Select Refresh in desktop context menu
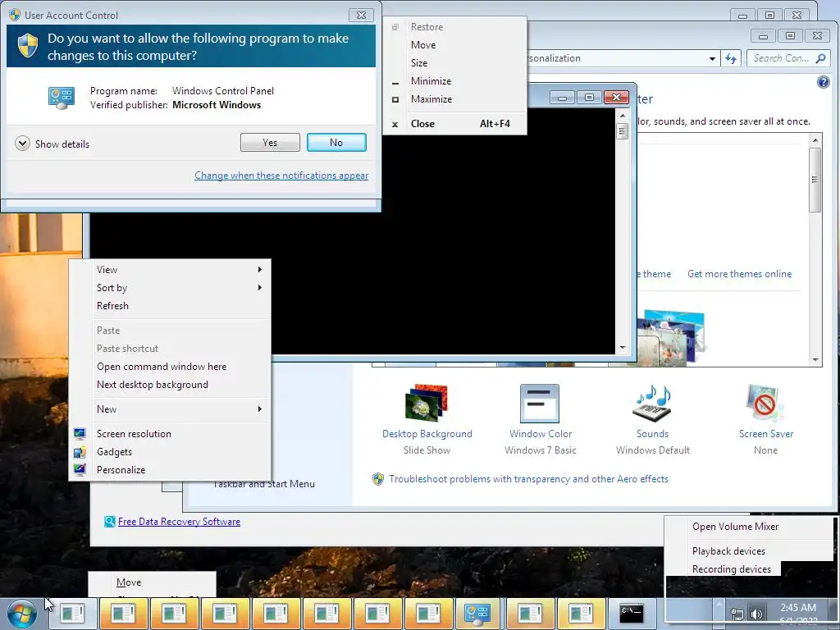Screen dimensions: 840x630 170,306
